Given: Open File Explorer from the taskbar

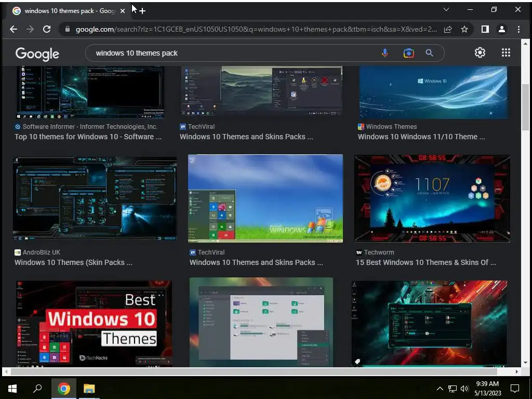Looking at the screenshot, I should pos(89,389).
